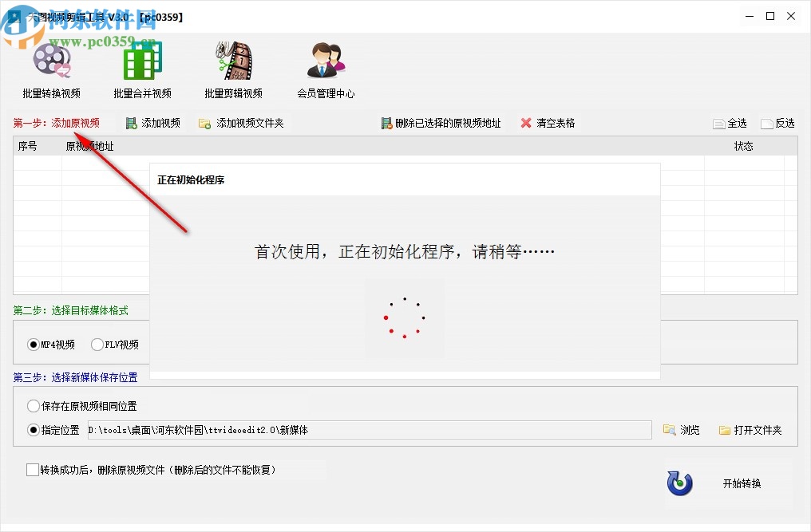Viewport: 811px width, 532px height.
Task: Click the save location path field
Action: pyautogui.click(x=370, y=430)
